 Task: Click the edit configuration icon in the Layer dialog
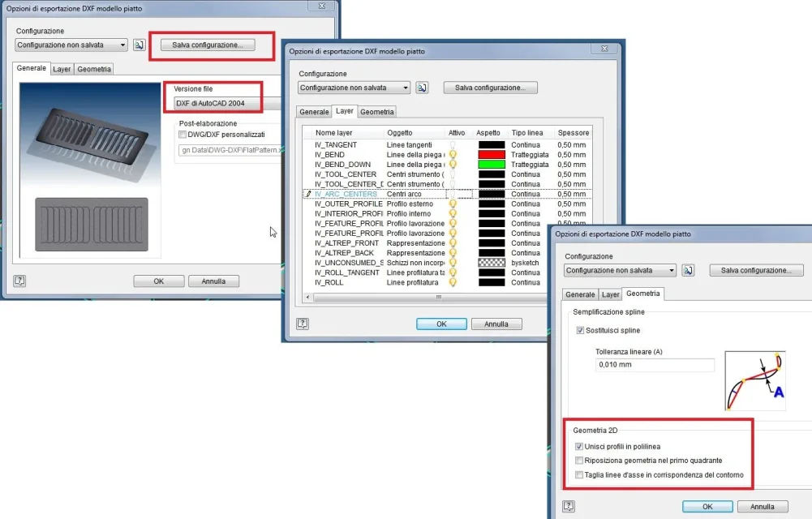tap(422, 88)
